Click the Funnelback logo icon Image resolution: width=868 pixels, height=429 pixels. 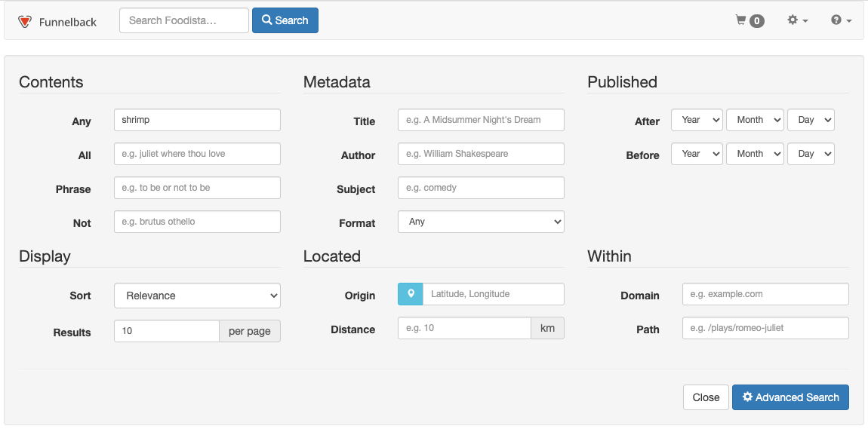(x=25, y=22)
